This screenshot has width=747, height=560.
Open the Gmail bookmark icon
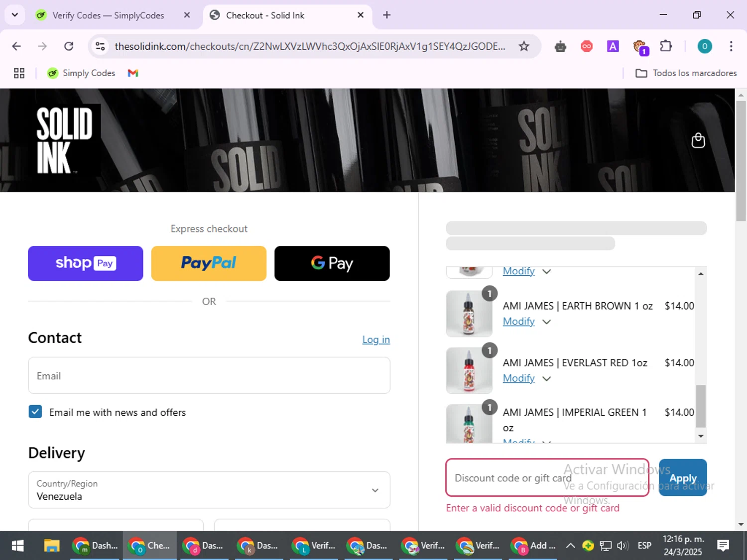click(132, 73)
